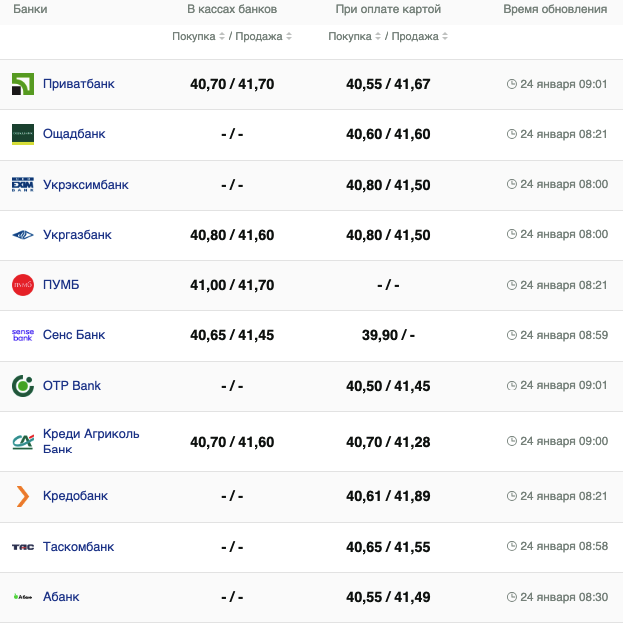Click the green OTP Bank logo

coord(22,386)
